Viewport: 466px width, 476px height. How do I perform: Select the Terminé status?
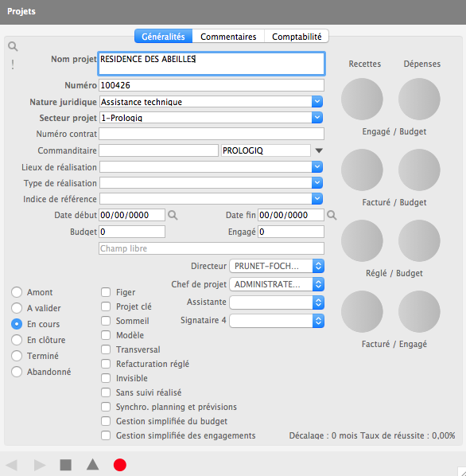17,356
